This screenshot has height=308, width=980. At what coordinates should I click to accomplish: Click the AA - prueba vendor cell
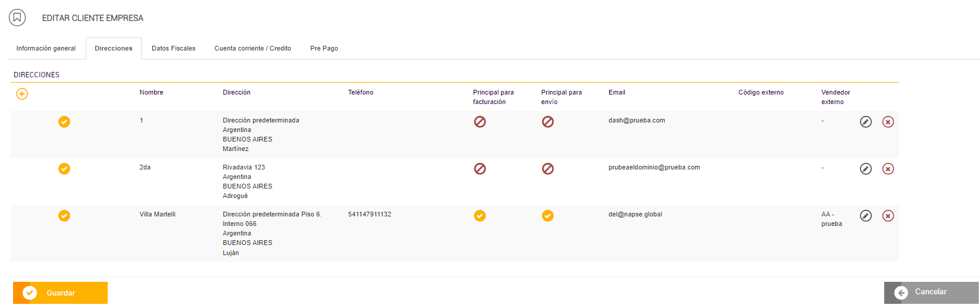pyautogui.click(x=831, y=219)
